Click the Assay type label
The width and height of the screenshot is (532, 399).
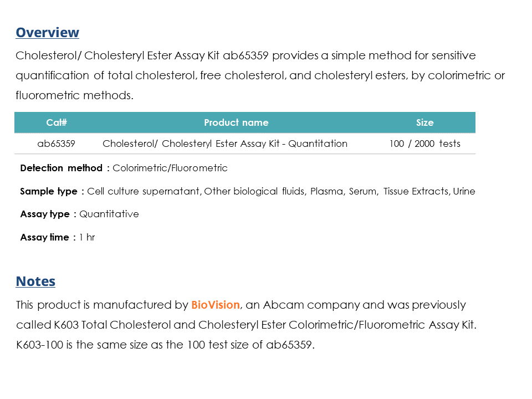pyautogui.click(x=45, y=214)
